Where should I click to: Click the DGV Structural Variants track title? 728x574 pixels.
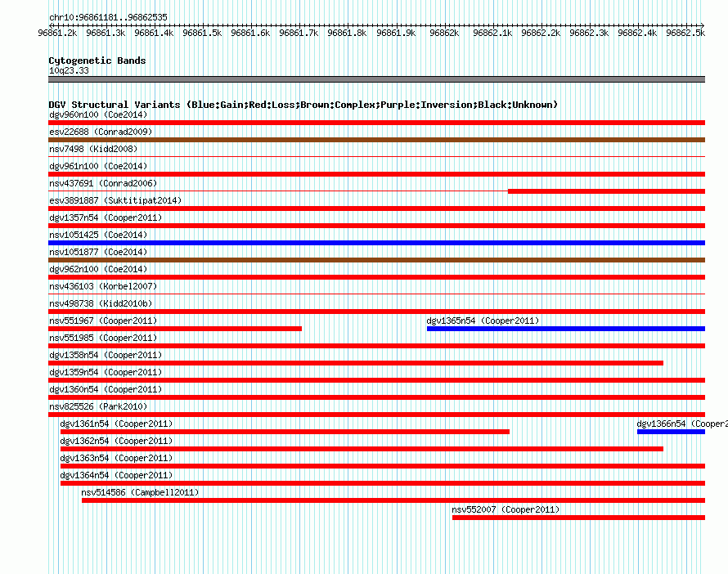[303, 105]
